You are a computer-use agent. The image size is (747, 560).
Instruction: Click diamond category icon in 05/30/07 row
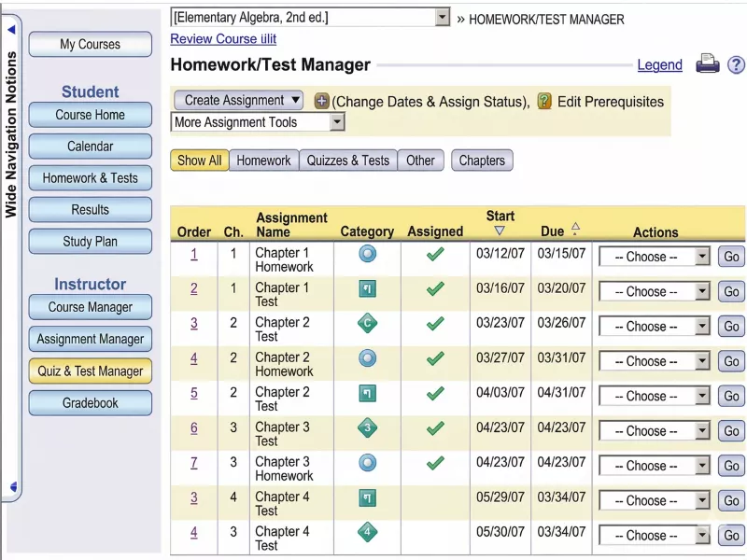(367, 532)
